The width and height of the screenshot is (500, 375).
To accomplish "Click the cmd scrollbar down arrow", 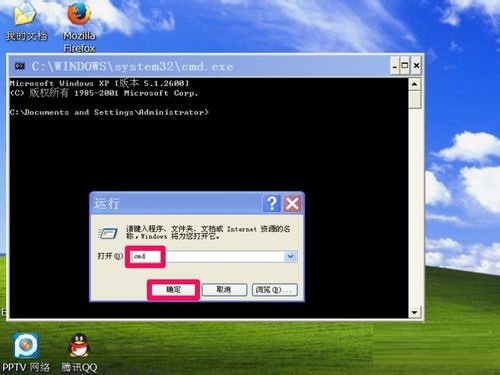I will tap(414, 312).
